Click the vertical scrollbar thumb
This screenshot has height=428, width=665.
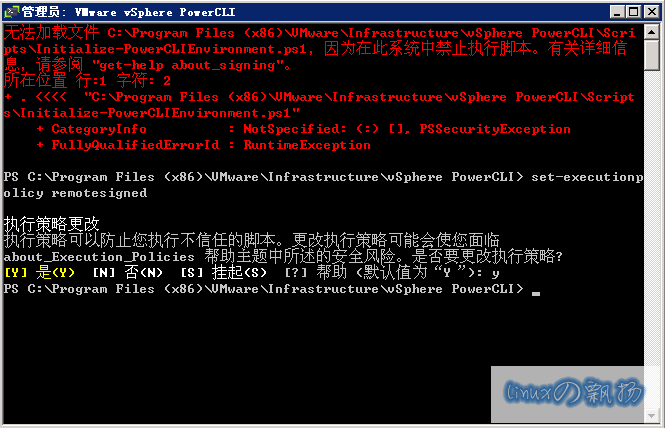pos(651,55)
